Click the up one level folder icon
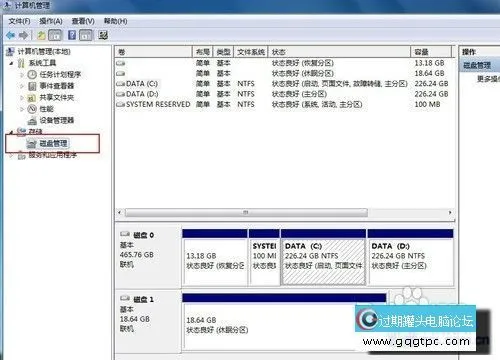500x360 pixels. [x=41, y=35]
